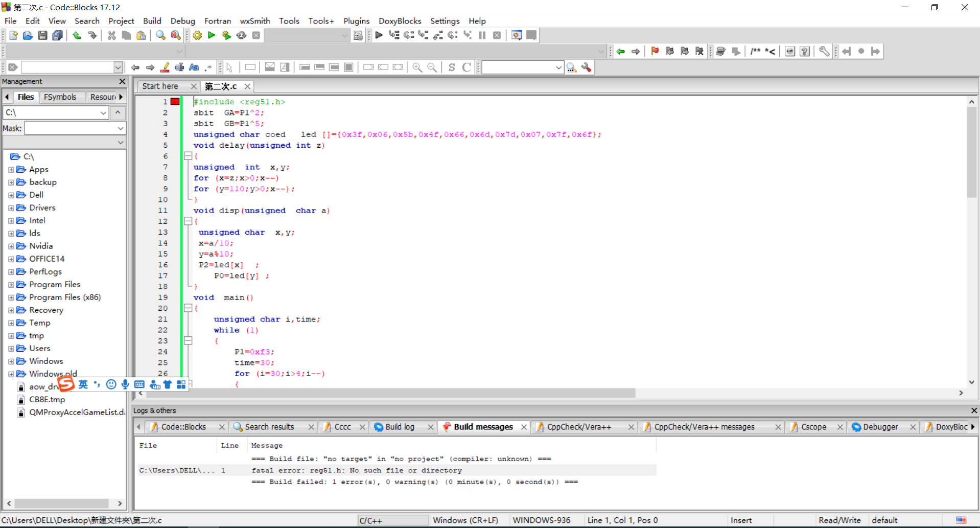Open the Mask filter dropdown
This screenshot has height=528, width=980.
tap(121, 128)
